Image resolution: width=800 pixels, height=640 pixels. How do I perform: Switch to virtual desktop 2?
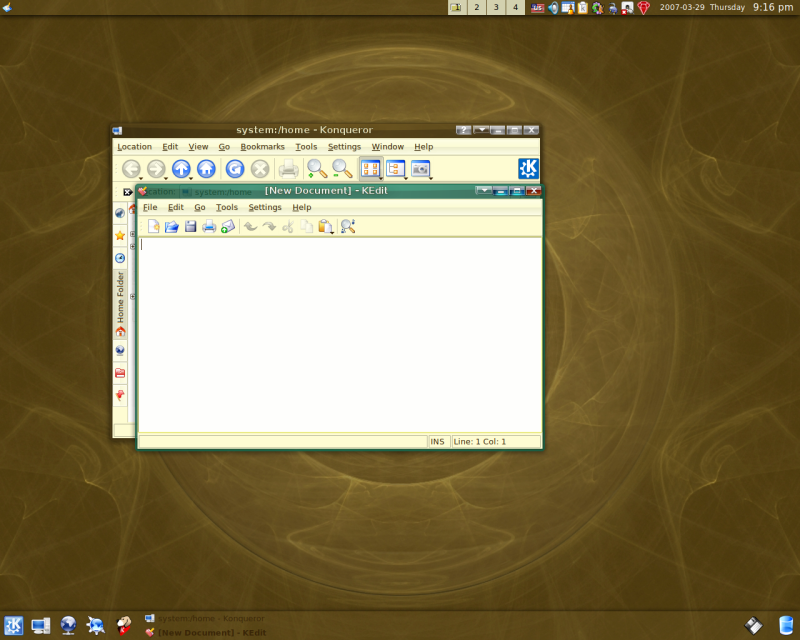tap(477, 7)
